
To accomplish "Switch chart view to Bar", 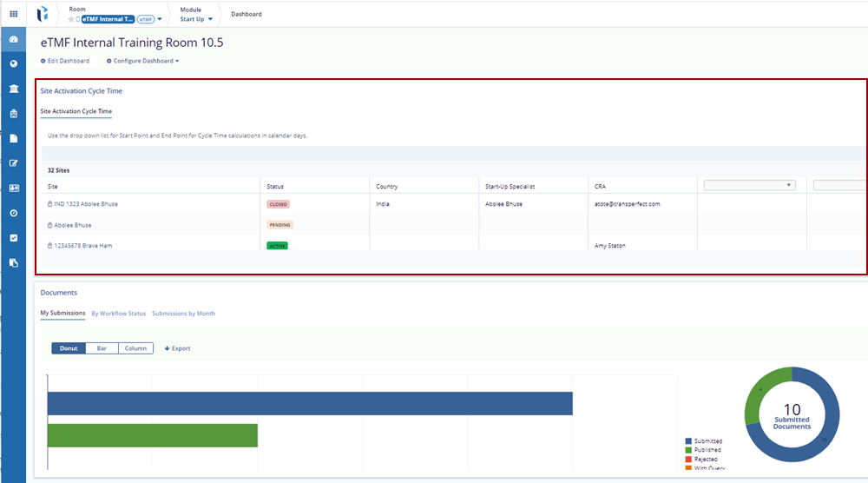I will 102,348.
